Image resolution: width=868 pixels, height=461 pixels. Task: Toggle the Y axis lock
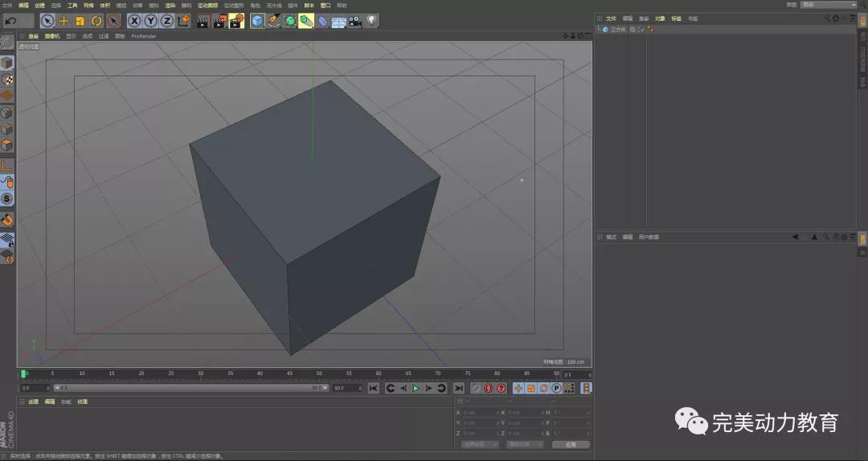coord(150,21)
